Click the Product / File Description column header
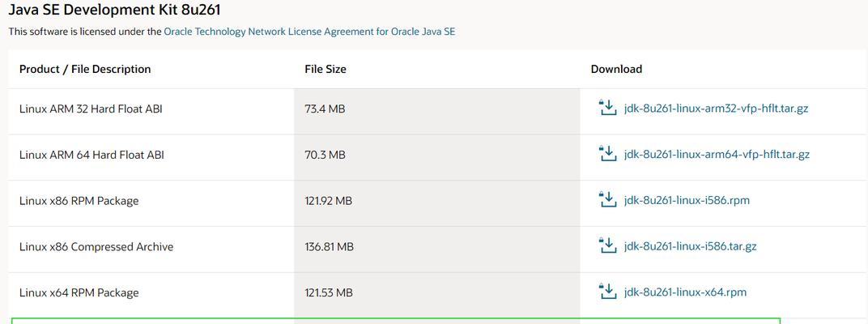Screen dimensions: 868x324 85,69
